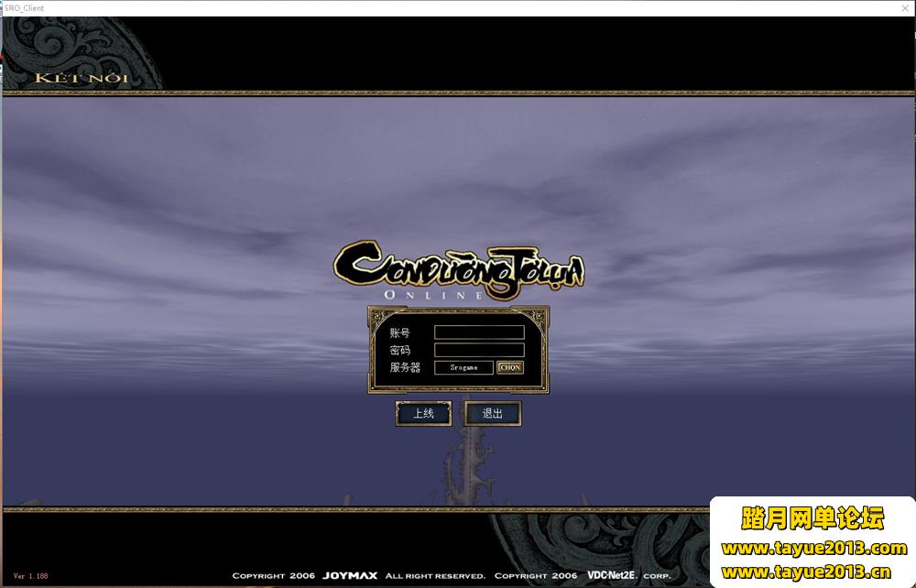Click the 'Ver 1.188' version text

pyautogui.click(x=30, y=576)
